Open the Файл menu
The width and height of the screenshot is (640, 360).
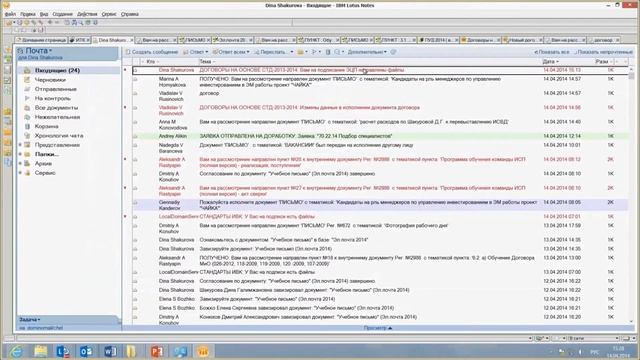(x=11, y=14)
